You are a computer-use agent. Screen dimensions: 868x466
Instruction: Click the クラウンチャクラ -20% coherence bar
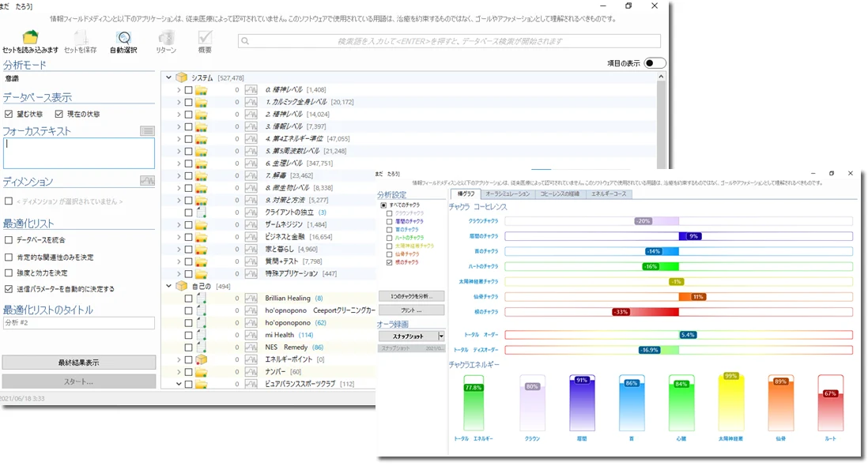point(678,221)
